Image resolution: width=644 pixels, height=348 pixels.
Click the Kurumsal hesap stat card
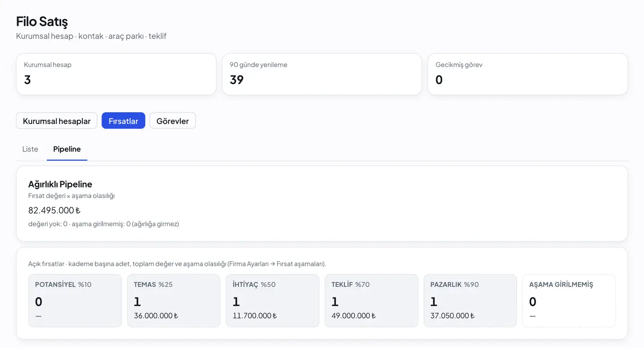[x=116, y=74]
